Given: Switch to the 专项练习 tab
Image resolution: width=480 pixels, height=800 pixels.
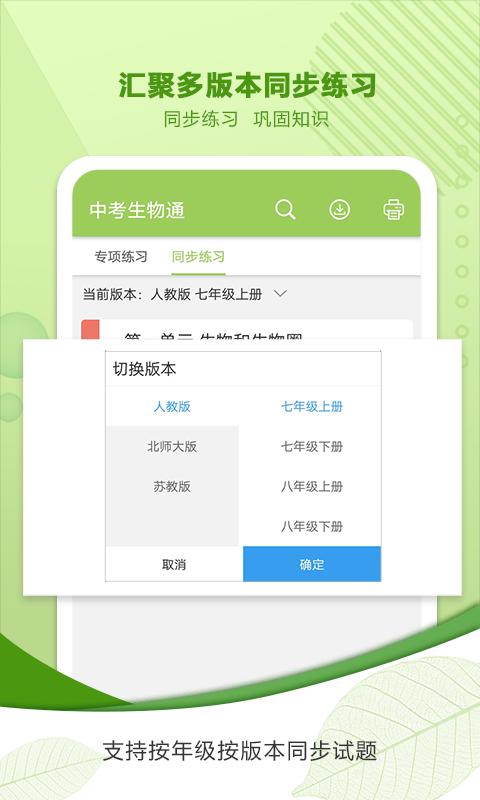Looking at the screenshot, I should pos(120,256).
